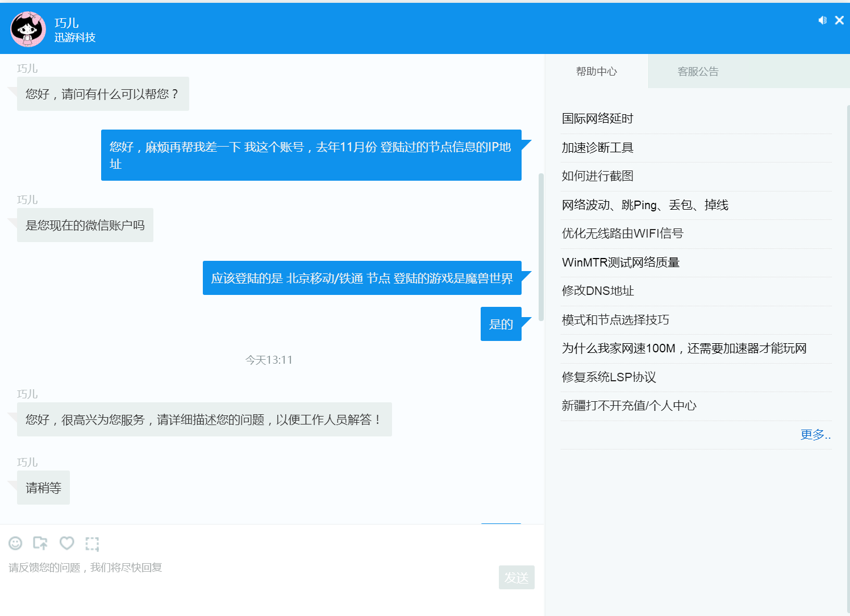
Task: Mute sound with the speaker icon
Action: pos(822,20)
